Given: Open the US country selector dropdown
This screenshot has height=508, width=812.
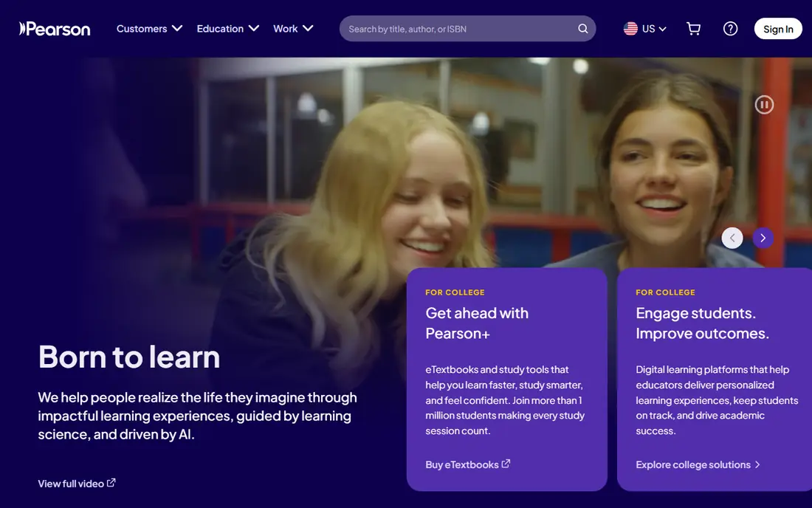Looking at the screenshot, I should 644,29.
